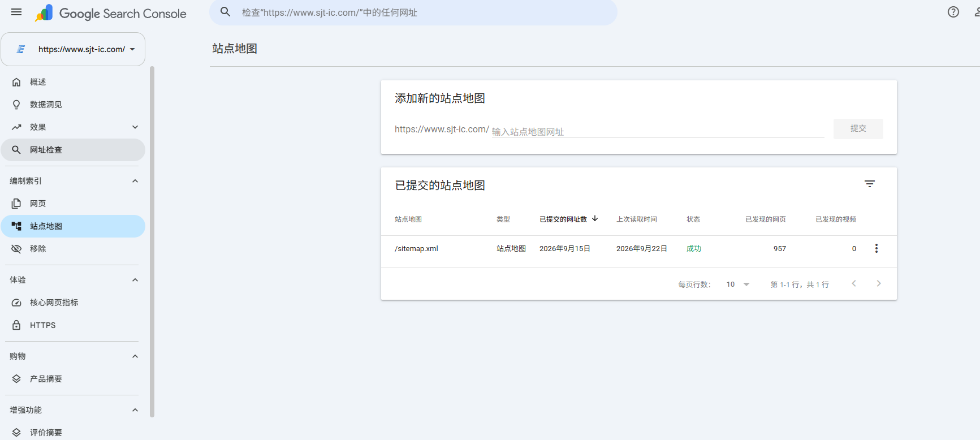Click the /sitemap.xml row entry
This screenshot has width=980, height=440.
pyautogui.click(x=416, y=248)
